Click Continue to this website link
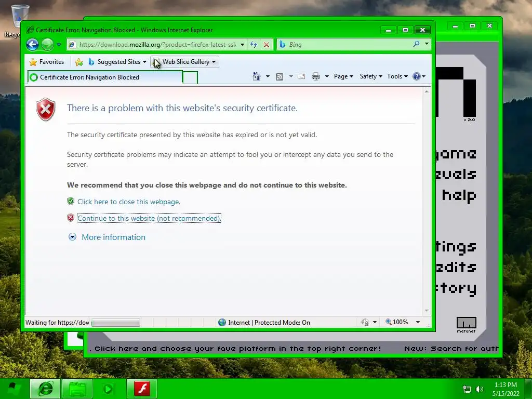Screen dimensions: 532x399 pos(149,218)
